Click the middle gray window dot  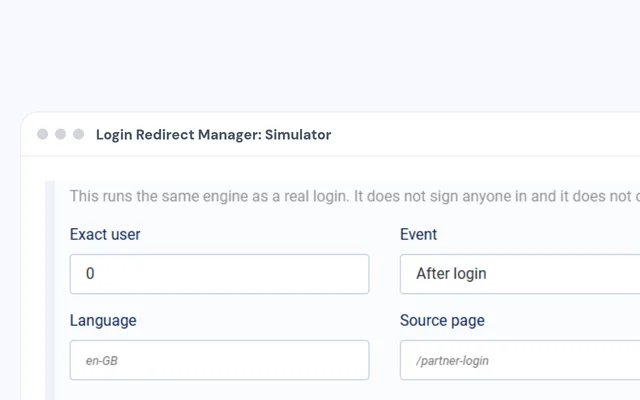coord(60,134)
